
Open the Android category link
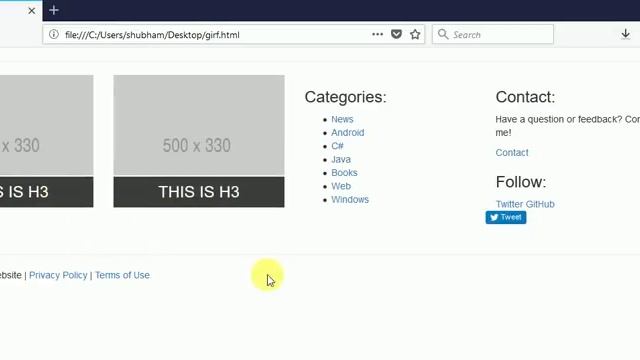[348, 133]
